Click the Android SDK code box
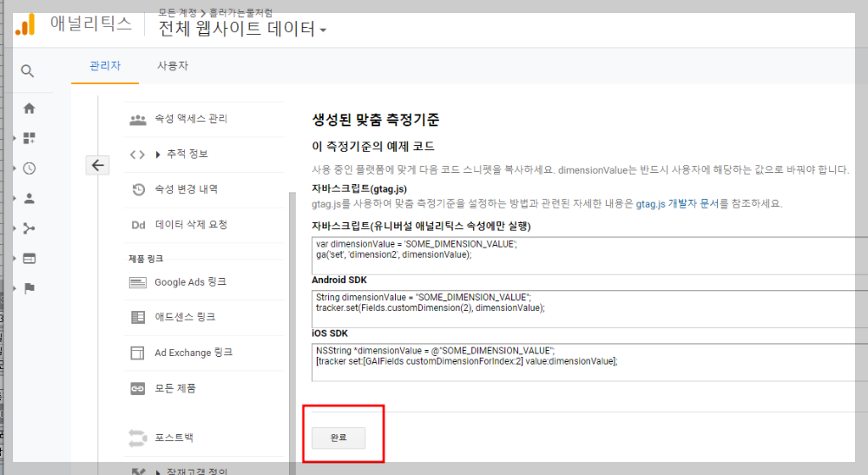 click(x=589, y=308)
